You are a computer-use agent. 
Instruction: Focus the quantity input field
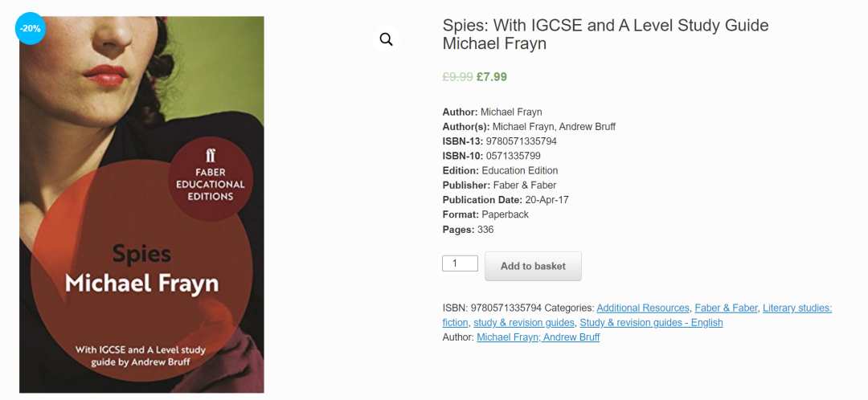coord(460,263)
